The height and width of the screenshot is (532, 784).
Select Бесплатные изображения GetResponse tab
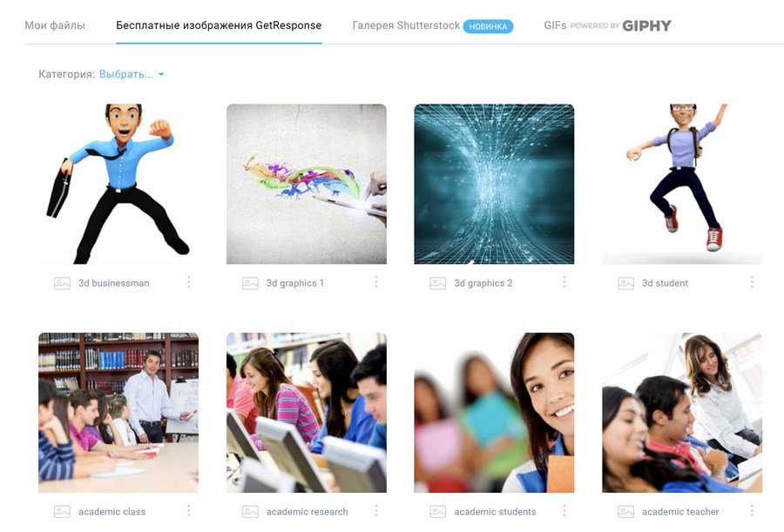pos(219,25)
